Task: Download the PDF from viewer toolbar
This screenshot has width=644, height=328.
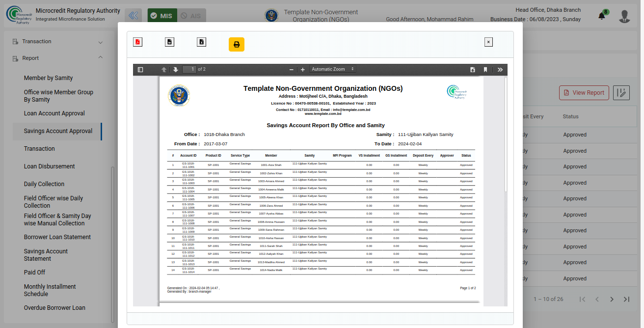Action: tap(473, 70)
